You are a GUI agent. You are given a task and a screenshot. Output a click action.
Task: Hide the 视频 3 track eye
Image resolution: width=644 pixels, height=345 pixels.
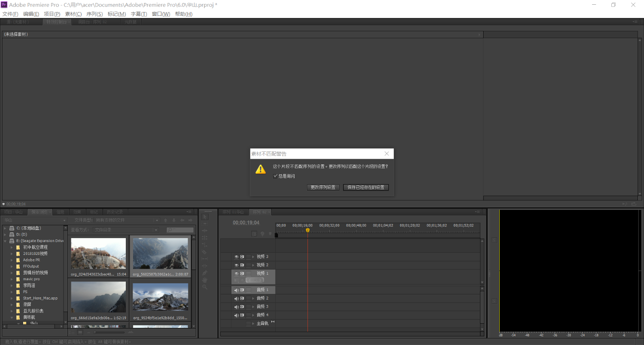tap(236, 257)
